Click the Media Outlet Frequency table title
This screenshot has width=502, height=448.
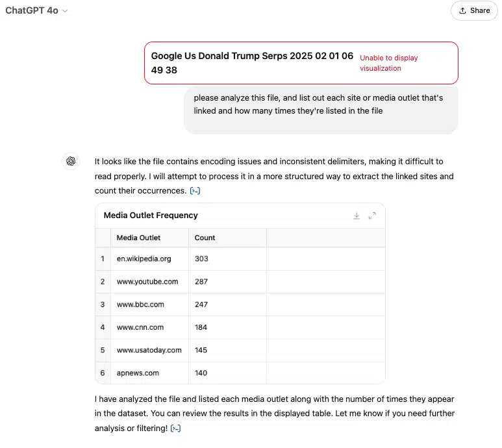coord(151,216)
